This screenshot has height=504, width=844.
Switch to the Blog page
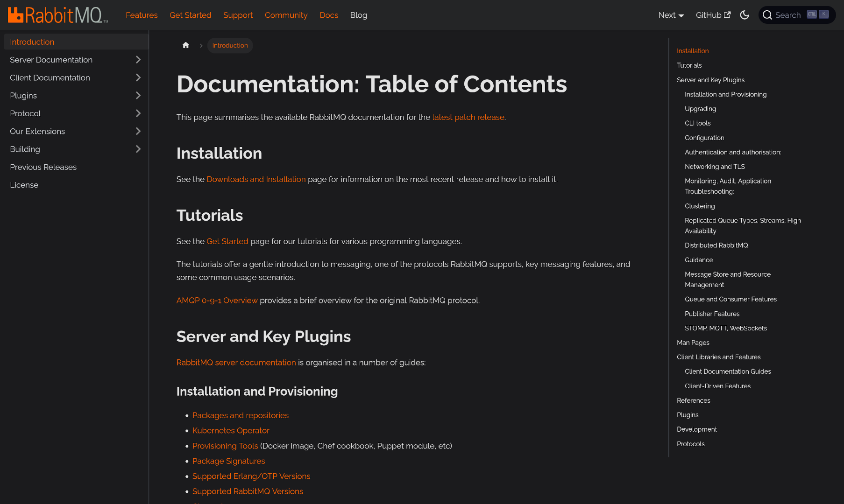coord(358,14)
